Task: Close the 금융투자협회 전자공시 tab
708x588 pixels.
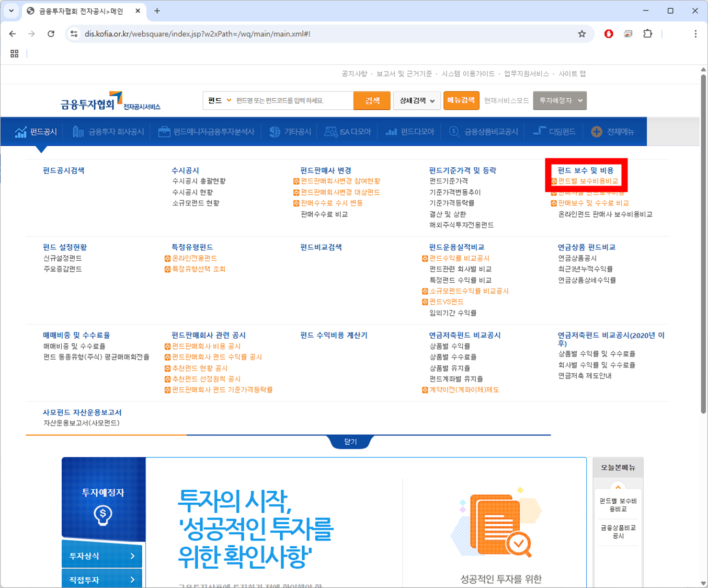Action: click(x=138, y=10)
